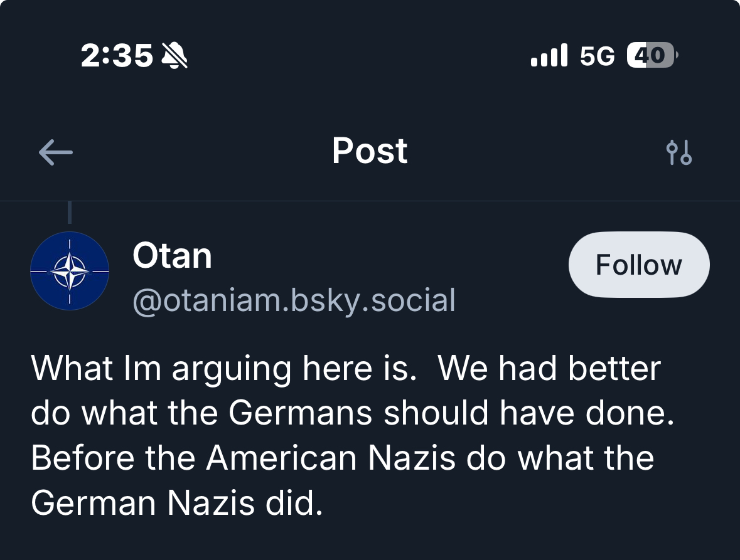Open the @otaniam.bsky.social handle link
The height and width of the screenshot is (560, 740).
coord(294,300)
